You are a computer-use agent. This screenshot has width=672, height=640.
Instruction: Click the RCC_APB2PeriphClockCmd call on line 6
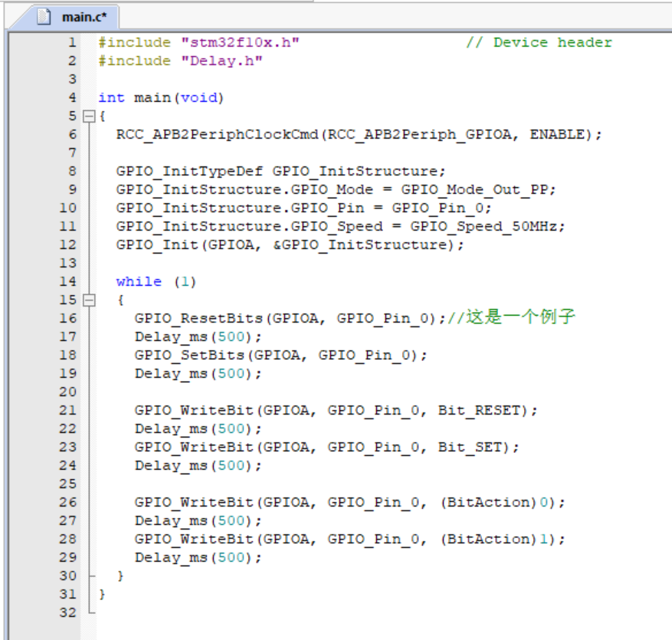click(359, 135)
